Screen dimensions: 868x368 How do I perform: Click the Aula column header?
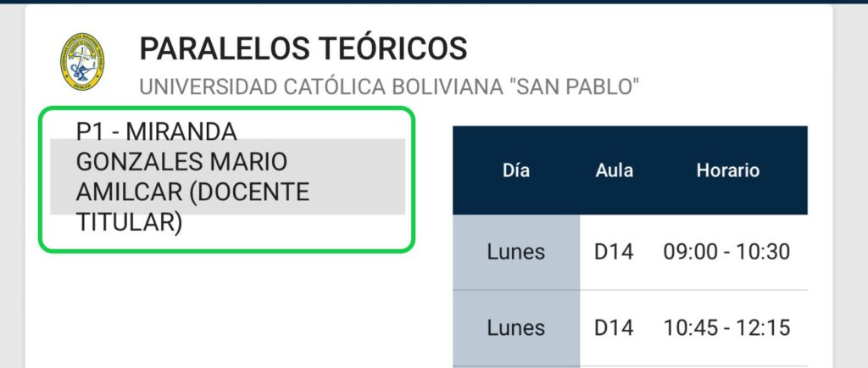pyautogui.click(x=614, y=170)
